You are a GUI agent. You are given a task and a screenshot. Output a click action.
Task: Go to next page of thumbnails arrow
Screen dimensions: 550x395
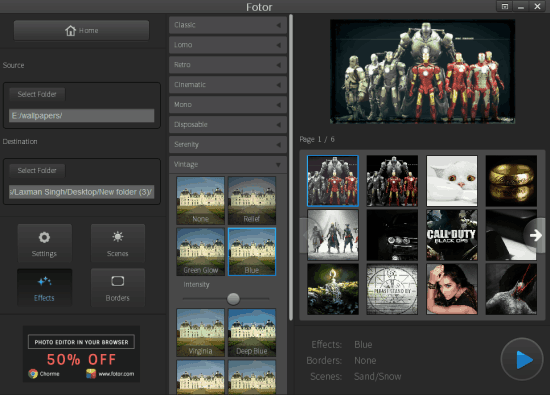pos(535,235)
